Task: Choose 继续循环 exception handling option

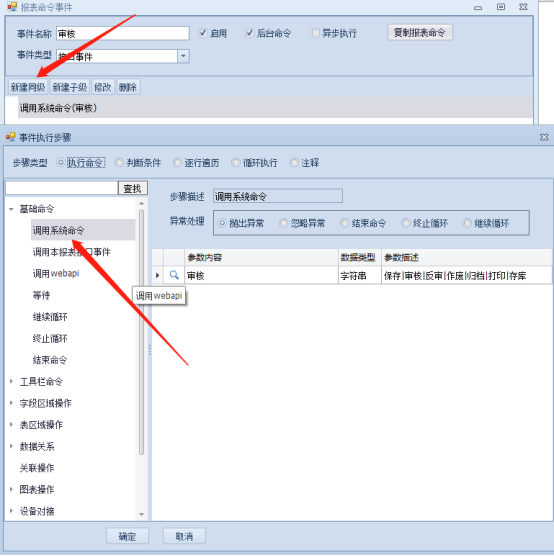Action: [x=467, y=223]
